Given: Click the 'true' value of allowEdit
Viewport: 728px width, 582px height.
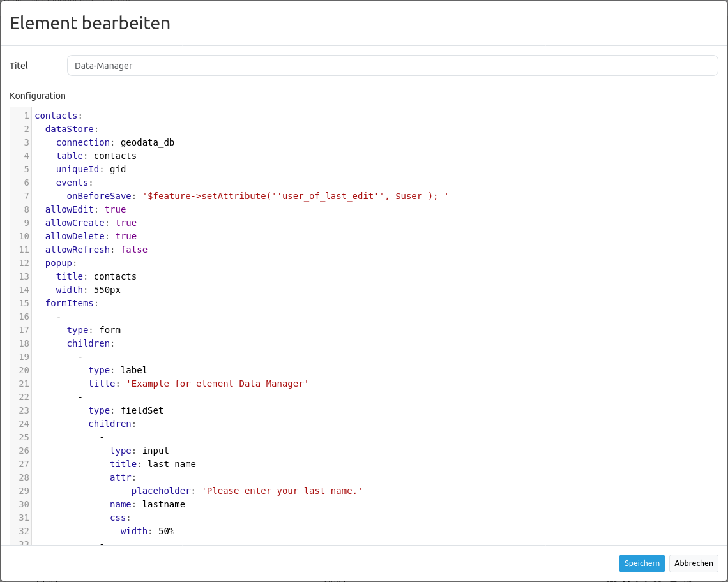Looking at the screenshot, I should pos(115,210).
